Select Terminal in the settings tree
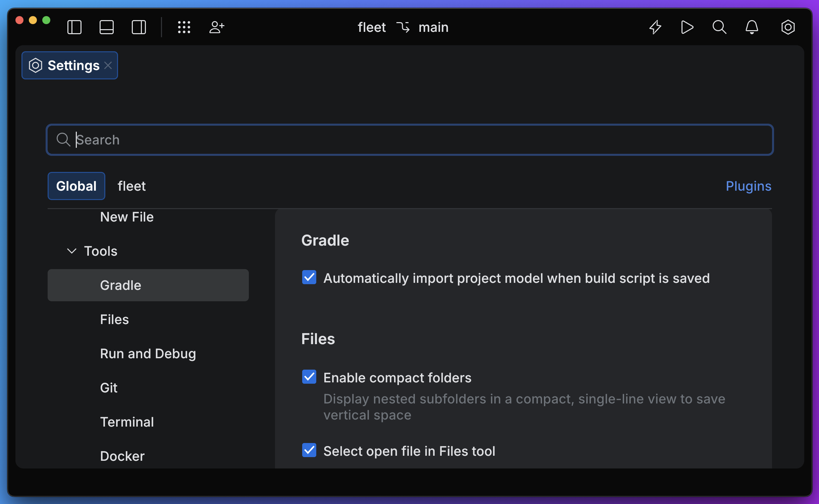Viewport: 819px width, 504px height. [x=127, y=422]
